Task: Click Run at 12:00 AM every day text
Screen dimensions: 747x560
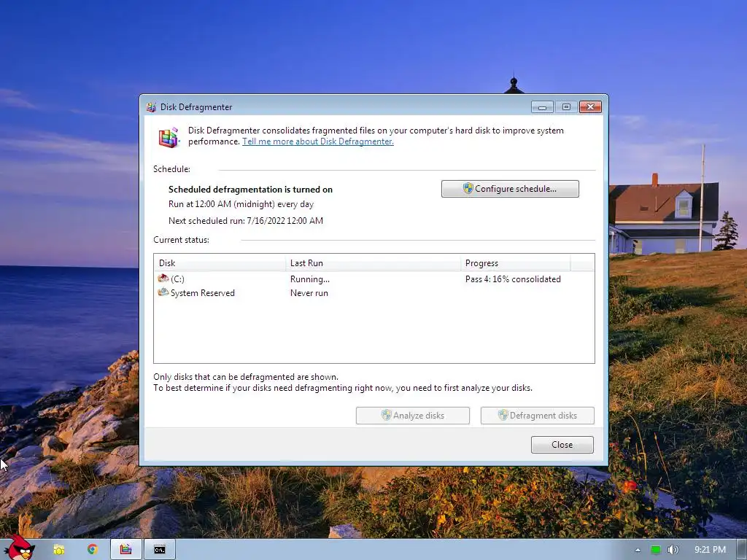Action: coord(241,204)
